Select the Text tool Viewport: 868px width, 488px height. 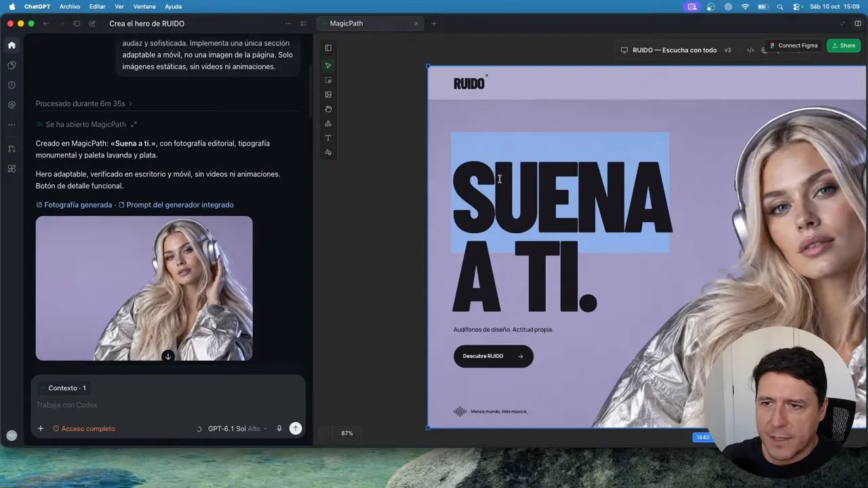[x=328, y=138]
